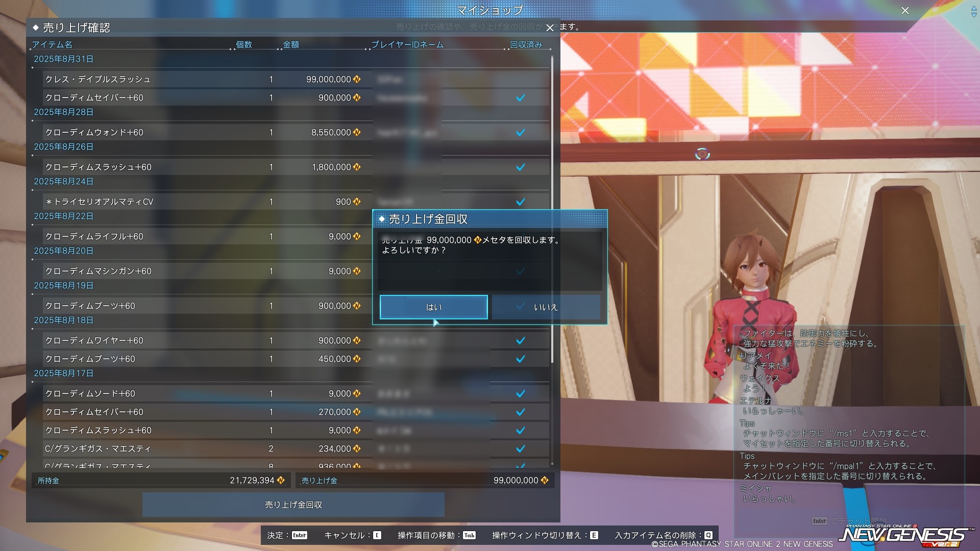
Task: Click the Meseta icon in confirmation dialog
Action: pos(478,240)
